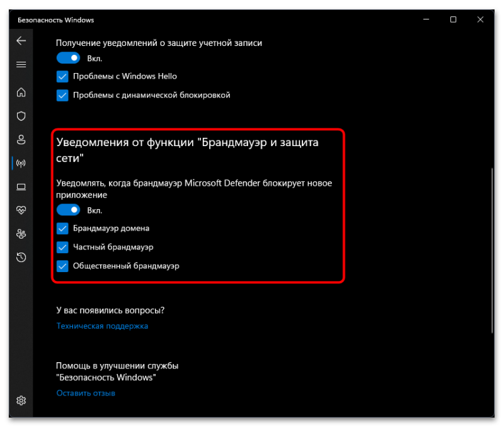Open Device performance & health heart icon

coord(21,210)
